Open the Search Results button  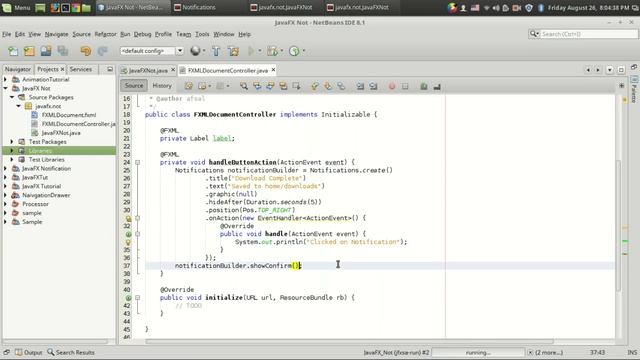click(x=71, y=352)
